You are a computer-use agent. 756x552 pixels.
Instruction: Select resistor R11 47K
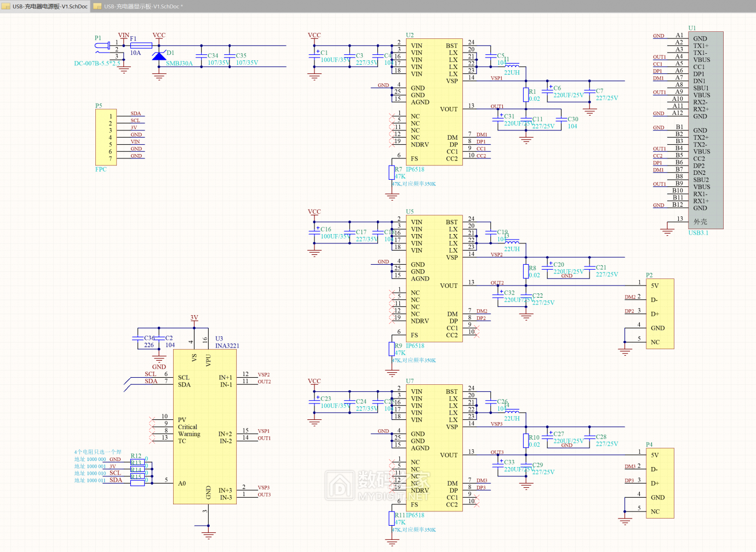point(392,519)
